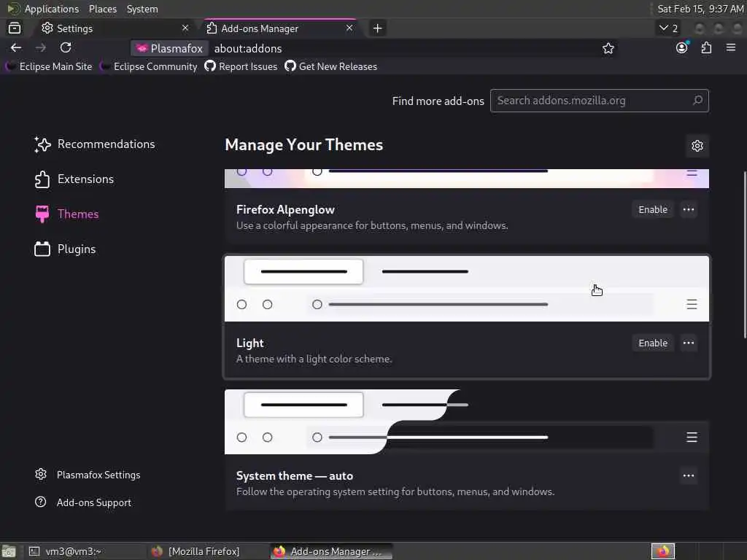Select the Themes category

pyautogui.click(x=66, y=214)
